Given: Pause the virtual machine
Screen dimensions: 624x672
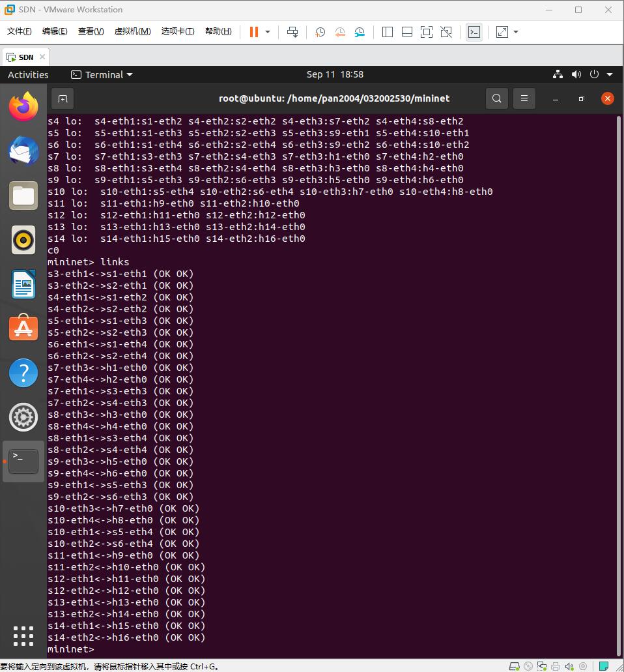Looking at the screenshot, I should pyautogui.click(x=254, y=32).
